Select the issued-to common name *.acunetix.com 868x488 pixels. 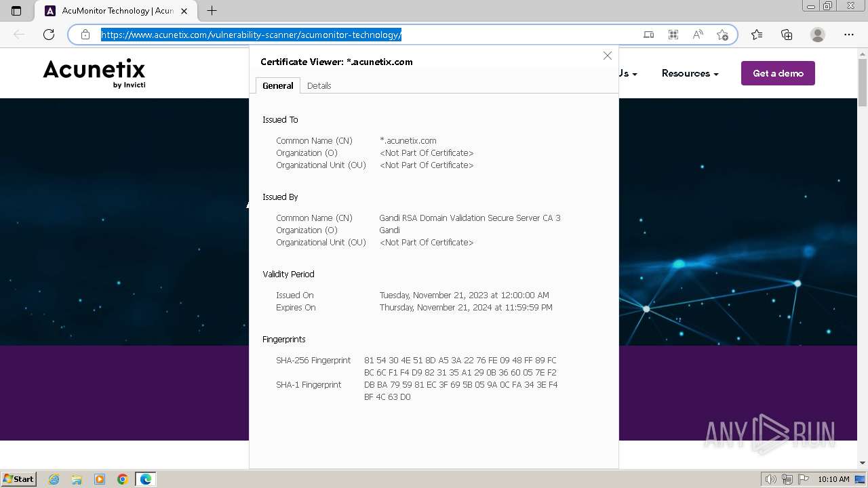click(x=408, y=141)
